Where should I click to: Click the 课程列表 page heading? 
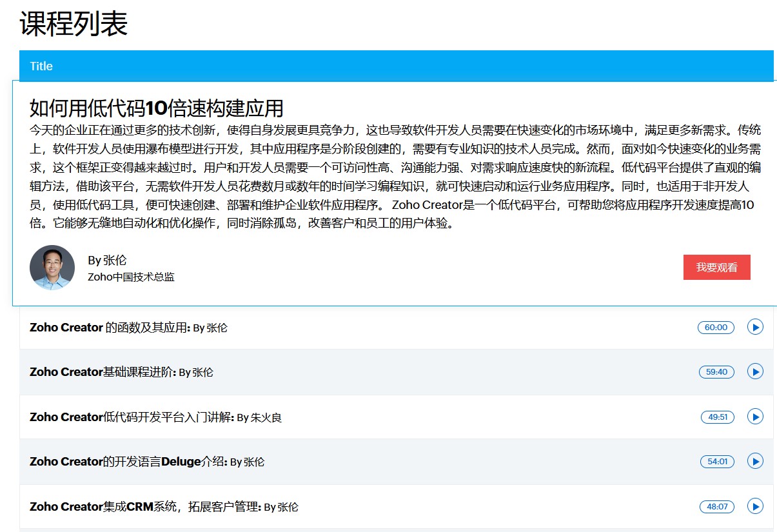(x=74, y=23)
